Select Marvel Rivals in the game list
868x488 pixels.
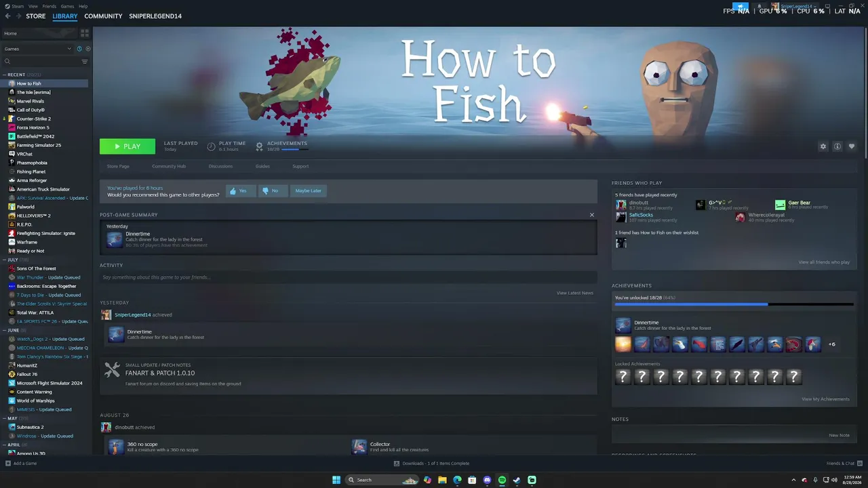(x=30, y=101)
